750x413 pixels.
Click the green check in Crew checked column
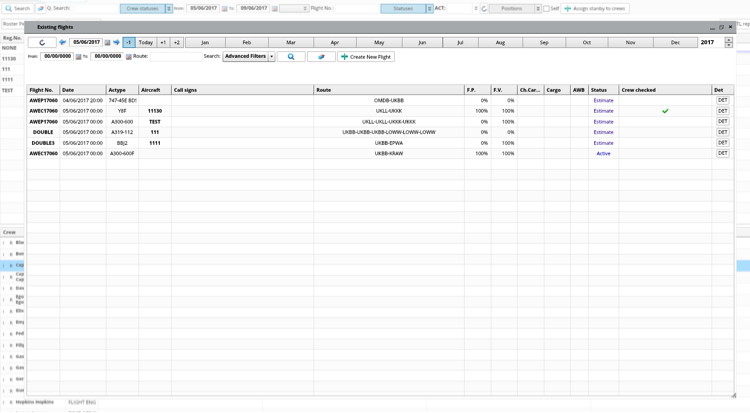[665, 111]
